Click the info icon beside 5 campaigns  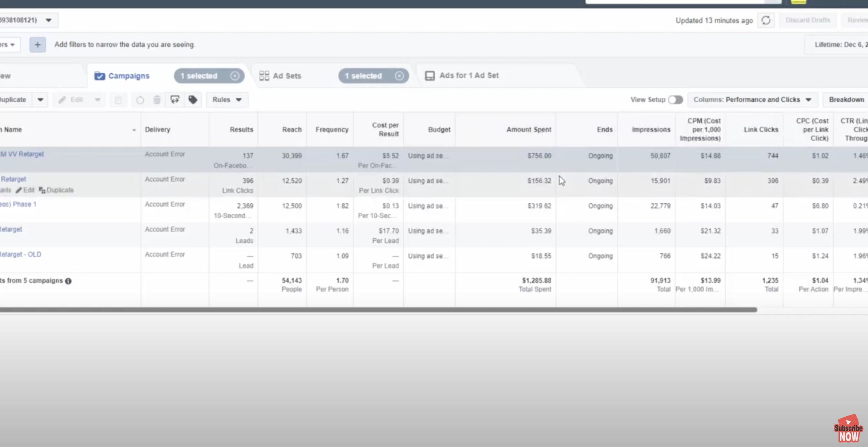(68, 281)
